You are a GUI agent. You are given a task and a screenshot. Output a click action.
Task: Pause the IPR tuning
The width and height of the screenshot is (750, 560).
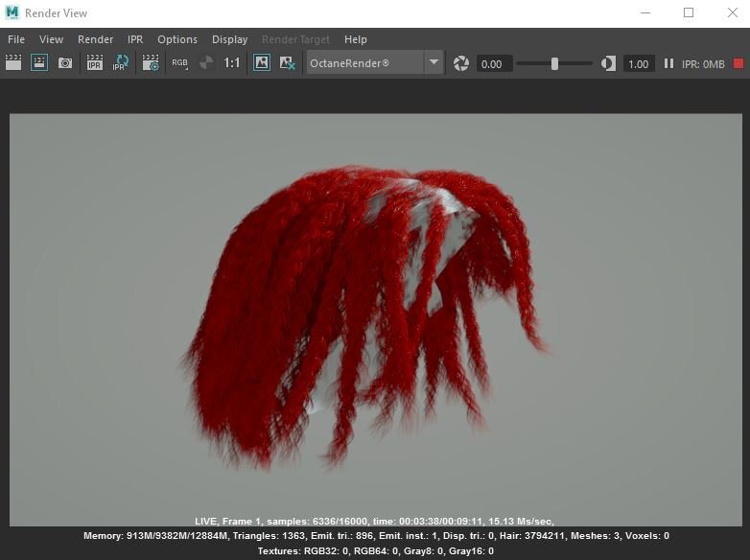click(668, 63)
